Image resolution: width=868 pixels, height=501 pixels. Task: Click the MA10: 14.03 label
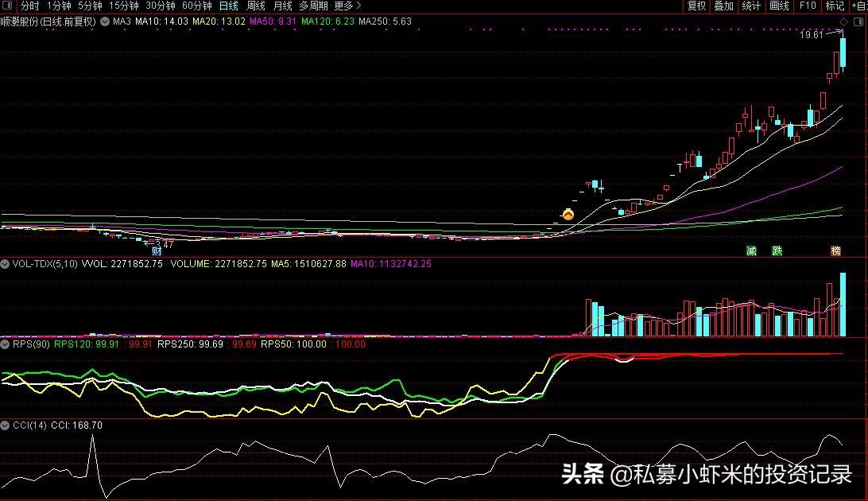tap(161, 21)
